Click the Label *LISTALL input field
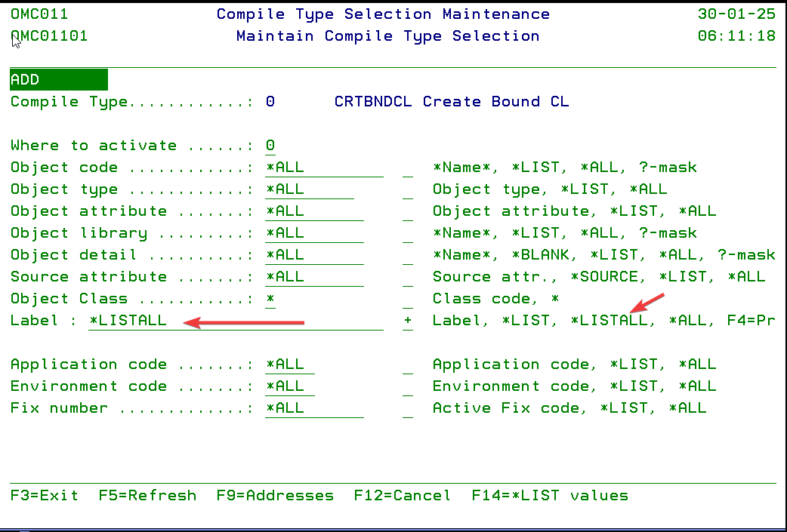The height and width of the screenshot is (532, 787). pos(236,321)
